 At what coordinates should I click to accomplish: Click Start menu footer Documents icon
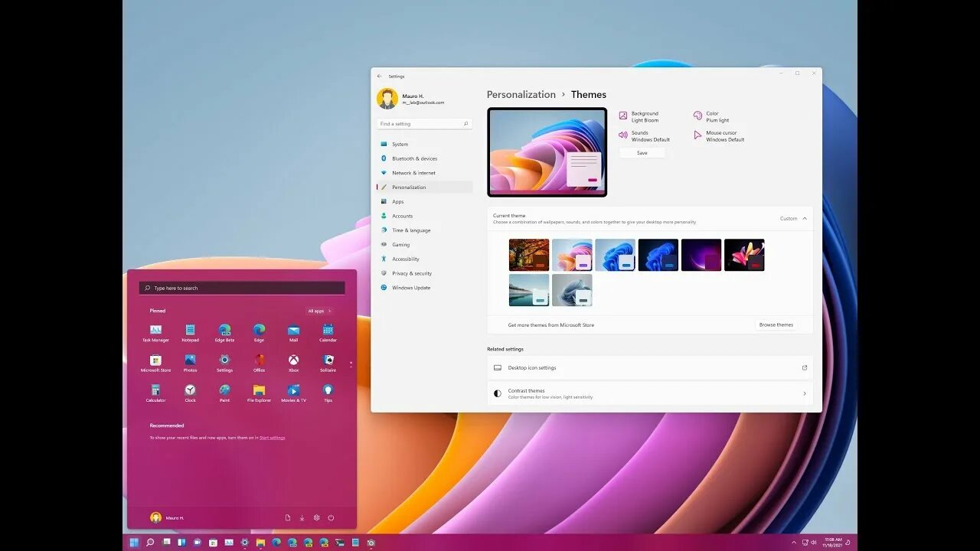coord(288,517)
